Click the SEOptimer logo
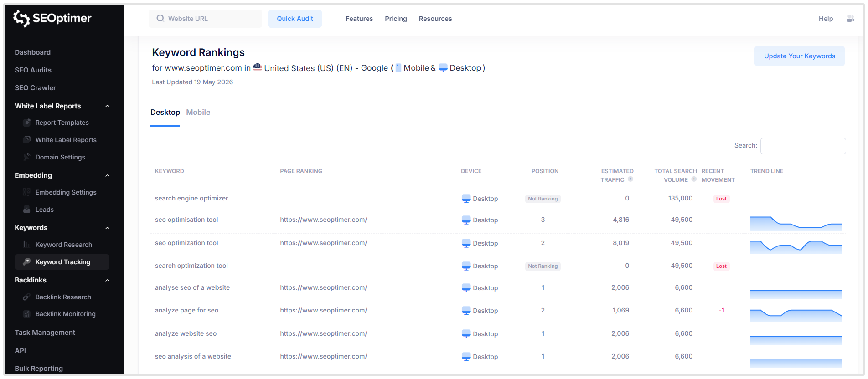This screenshot has height=379, width=868. 52,18
